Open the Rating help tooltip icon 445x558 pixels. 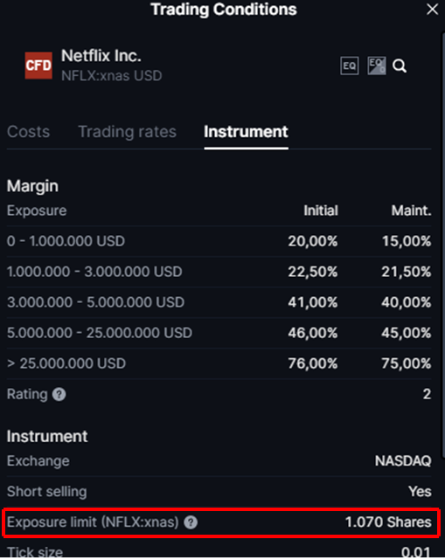tap(59, 394)
